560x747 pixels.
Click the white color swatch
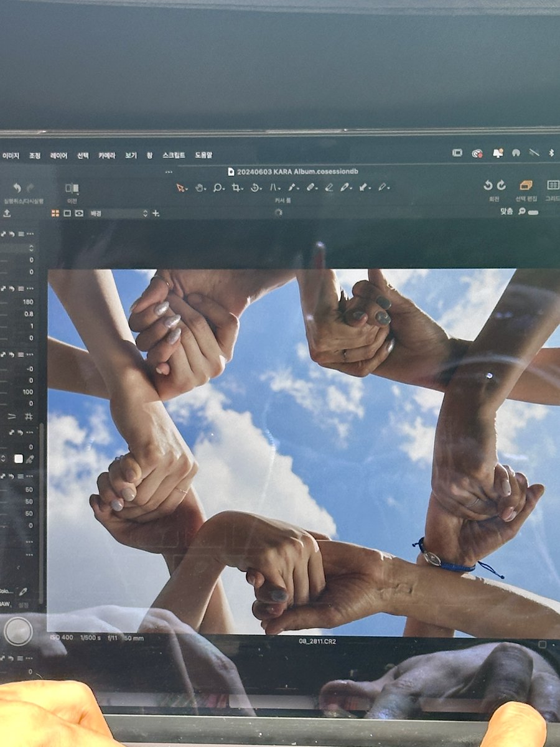tap(18, 459)
